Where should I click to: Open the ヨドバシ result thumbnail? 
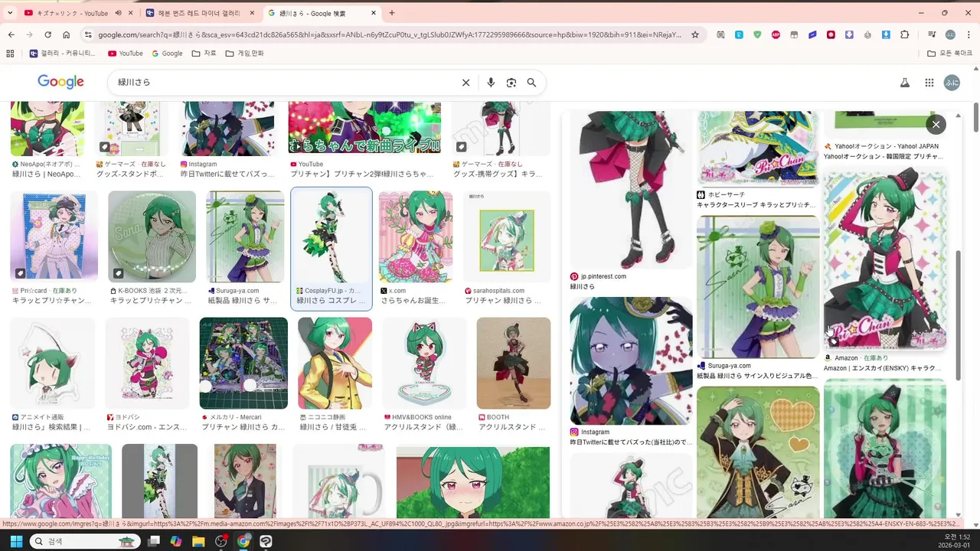click(x=147, y=364)
